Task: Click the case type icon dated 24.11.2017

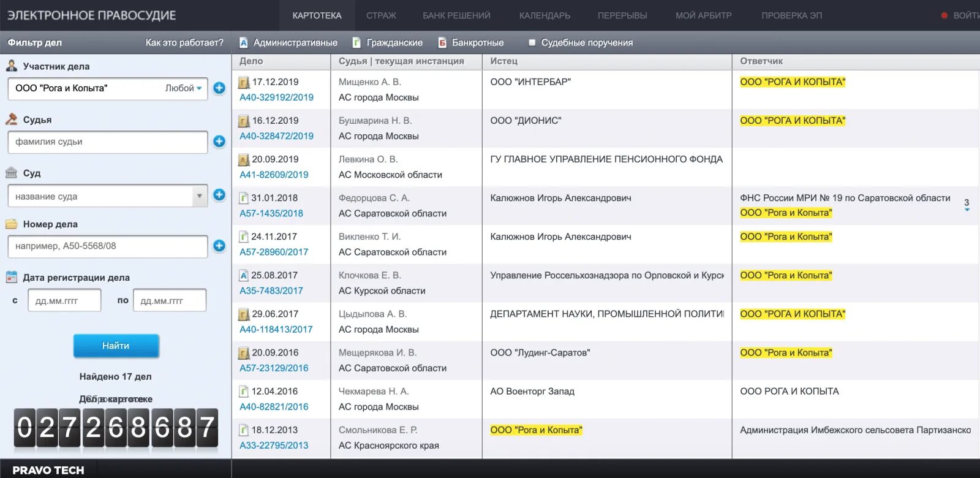Action: (x=244, y=237)
